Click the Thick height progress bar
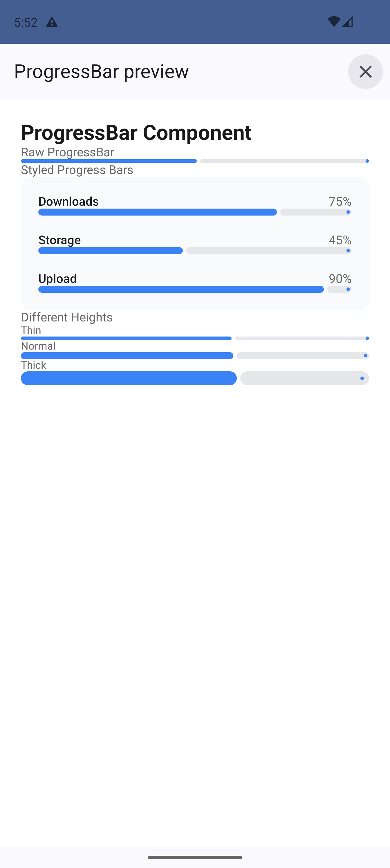The width and height of the screenshot is (390, 868). [x=195, y=378]
